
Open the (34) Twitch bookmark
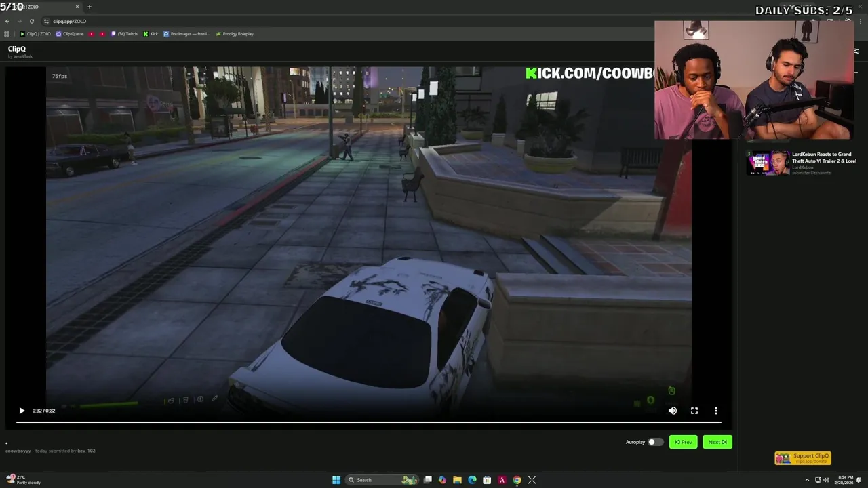tap(125, 34)
